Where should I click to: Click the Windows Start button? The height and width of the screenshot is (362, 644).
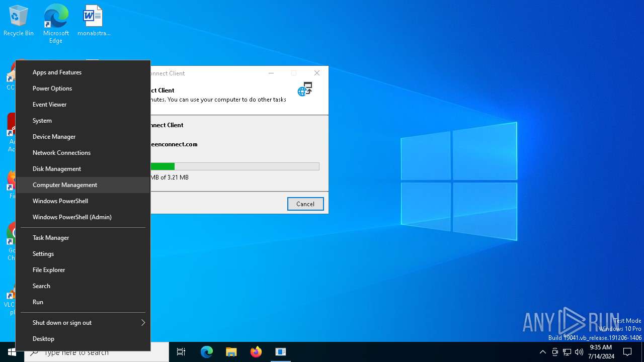12,352
